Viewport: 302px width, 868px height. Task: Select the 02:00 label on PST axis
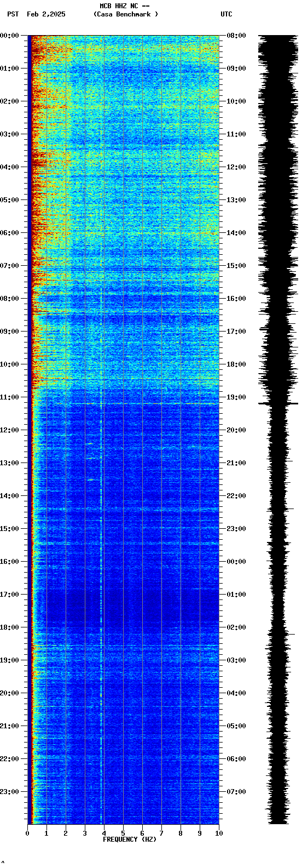click(x=9, y=101)
